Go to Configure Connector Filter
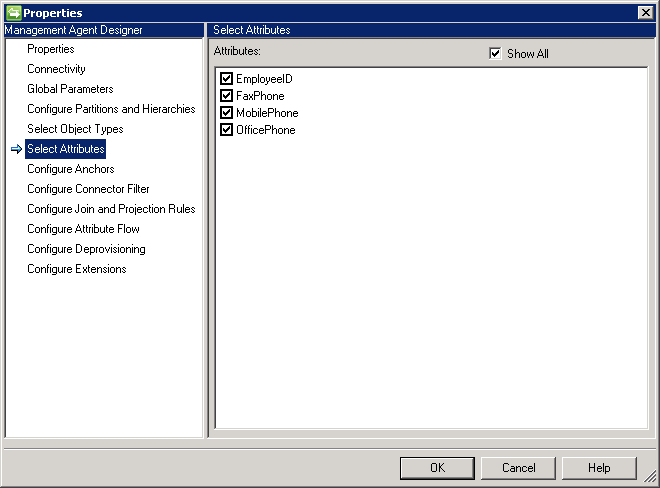 [88, 189]
